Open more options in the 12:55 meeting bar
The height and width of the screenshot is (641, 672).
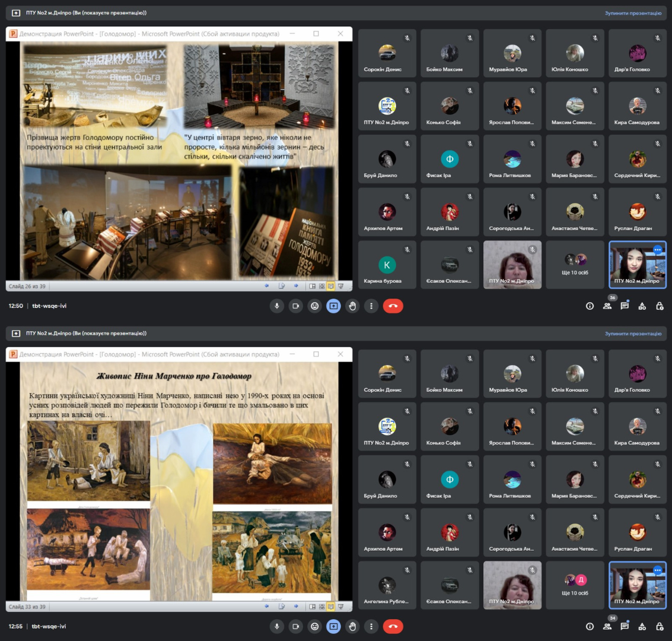(x=371, y=626)
